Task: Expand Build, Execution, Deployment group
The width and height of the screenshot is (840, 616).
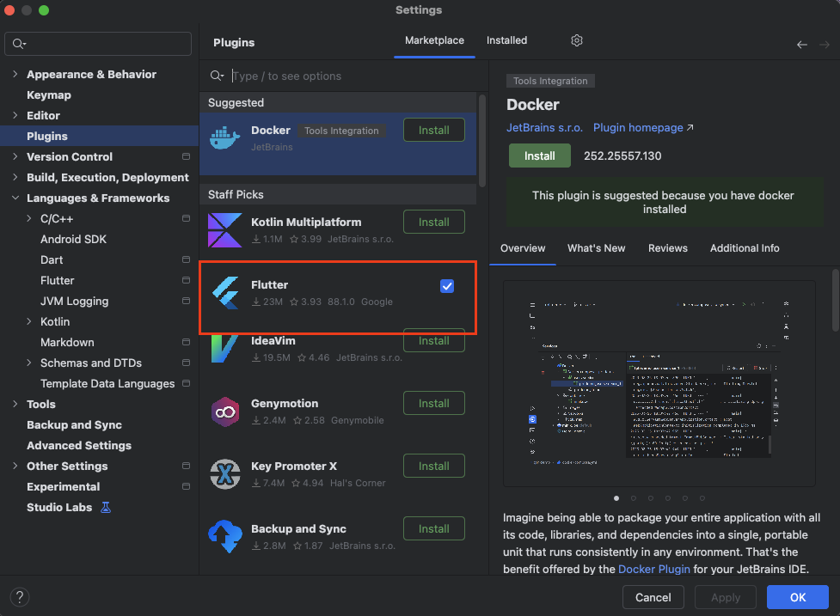Action: click(15, 177)
